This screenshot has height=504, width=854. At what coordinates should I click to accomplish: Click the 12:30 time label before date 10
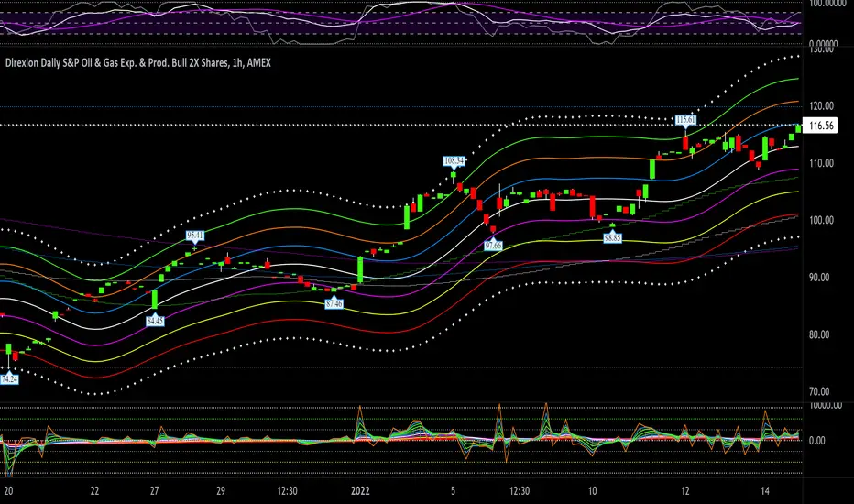(x=519, y=491)
